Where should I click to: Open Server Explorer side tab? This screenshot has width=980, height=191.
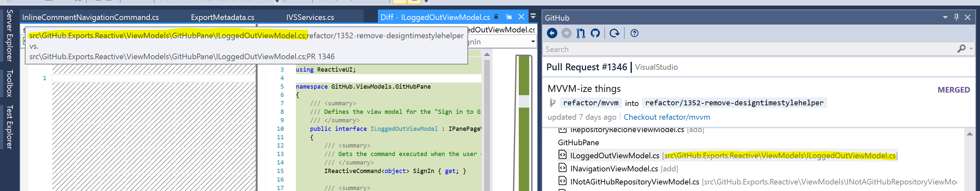[9, 36]
